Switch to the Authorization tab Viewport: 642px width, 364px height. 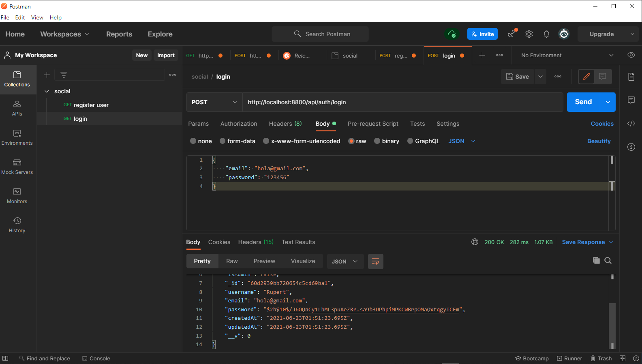239,124
